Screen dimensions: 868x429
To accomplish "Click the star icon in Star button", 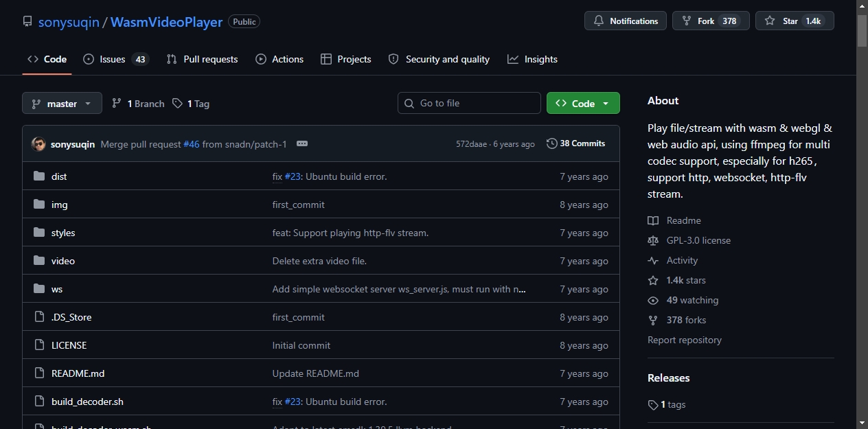I will pyautogui.click(x=770, y=21).
